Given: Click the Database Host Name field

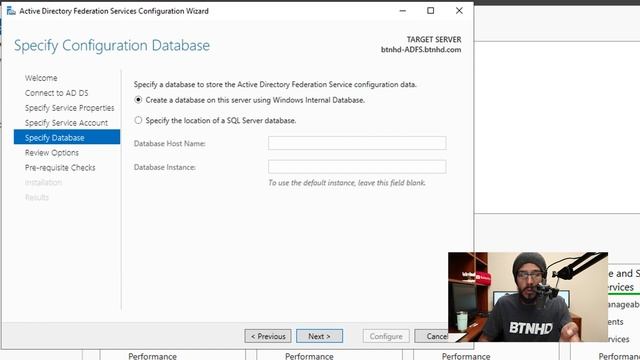Looking at the screenshot, I should click(357, 143).
